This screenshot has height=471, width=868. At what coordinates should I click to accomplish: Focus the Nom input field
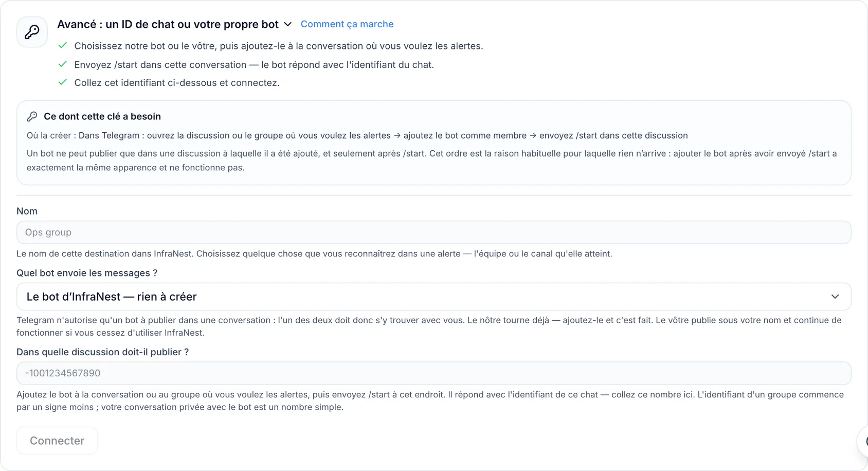(433, 232)
